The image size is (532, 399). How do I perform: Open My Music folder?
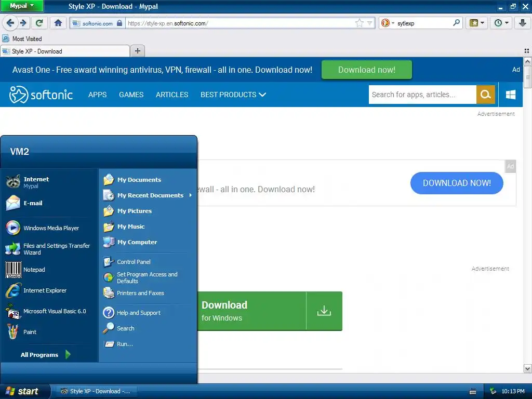pyautogui.click(x=148, y=227)
